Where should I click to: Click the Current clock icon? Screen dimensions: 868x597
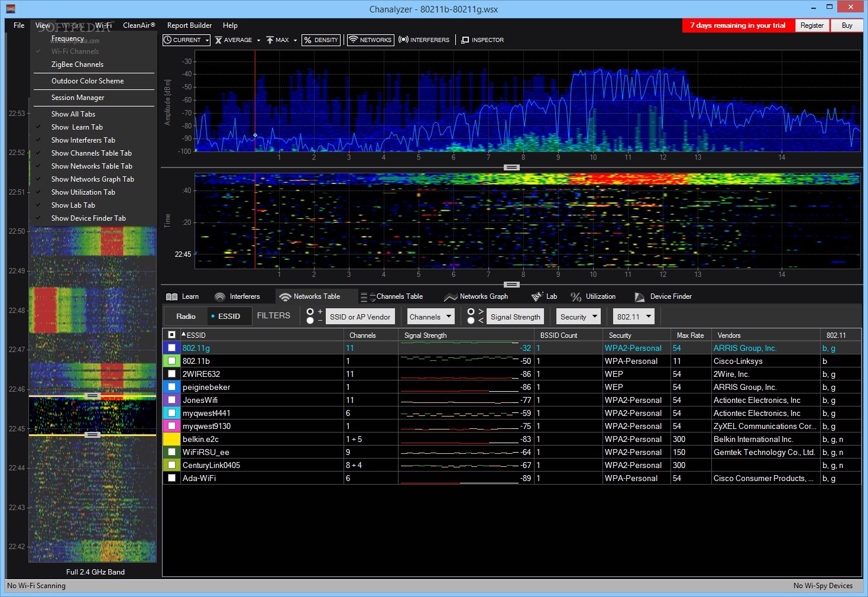point(168,40)
